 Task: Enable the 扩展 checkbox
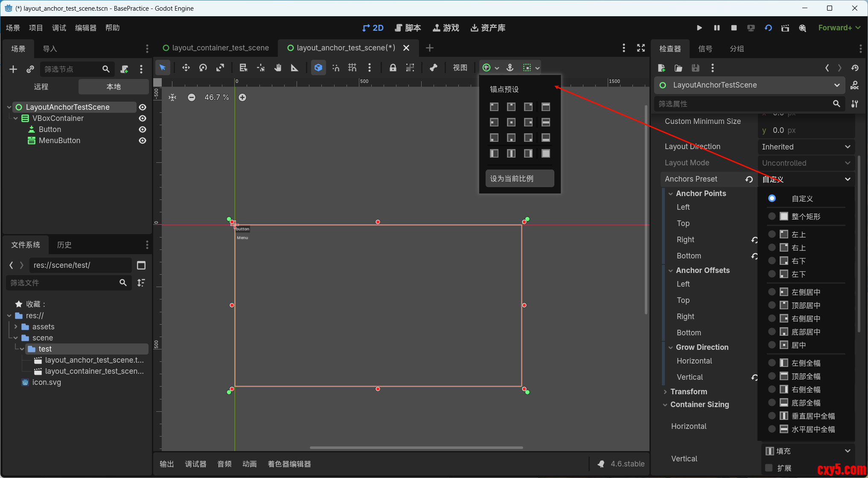769,468
